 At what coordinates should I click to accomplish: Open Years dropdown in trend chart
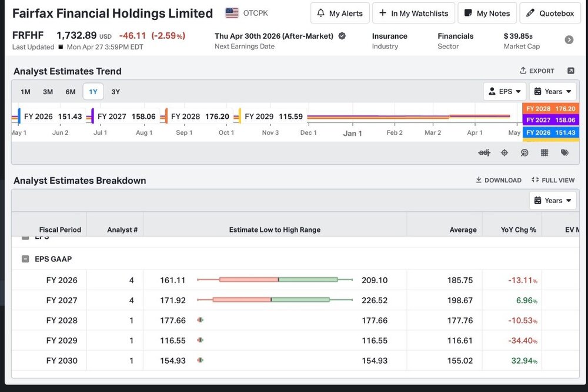553,92
